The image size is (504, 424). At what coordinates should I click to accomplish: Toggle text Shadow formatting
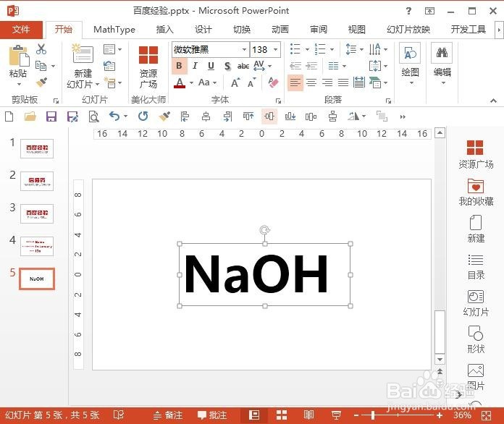tap(227, 66)
